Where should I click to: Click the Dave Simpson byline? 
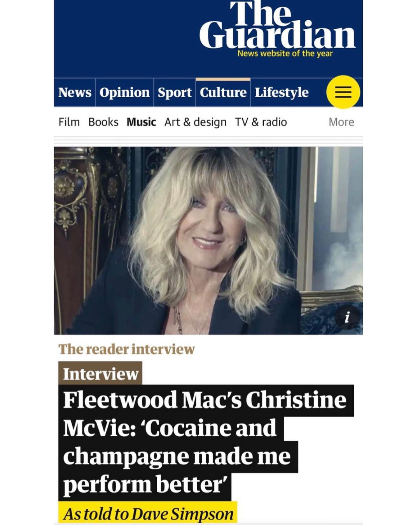pyautogui.click(x=182, y=514)
